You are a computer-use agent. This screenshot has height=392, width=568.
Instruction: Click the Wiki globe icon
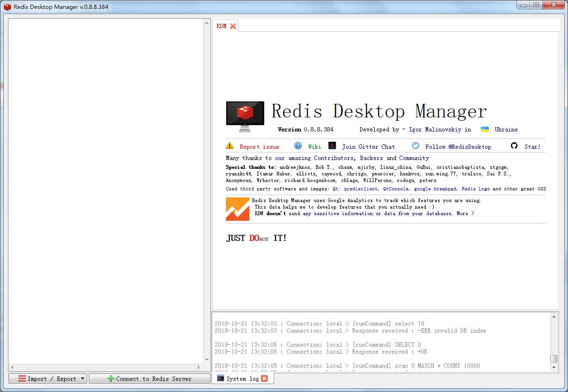point(298,145)
